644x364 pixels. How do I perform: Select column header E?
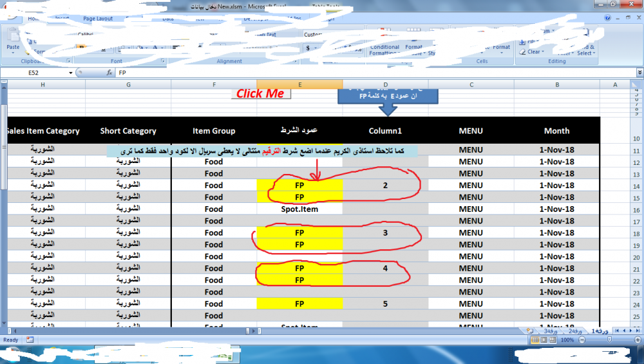(300, 84)
